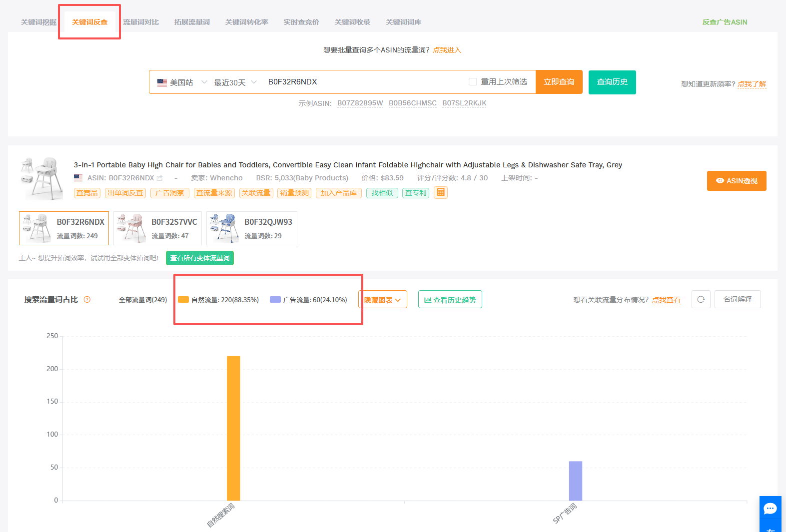Go to the 关键词转化率 tab
This screenshot has width=786, height=532.
point(246,22)
